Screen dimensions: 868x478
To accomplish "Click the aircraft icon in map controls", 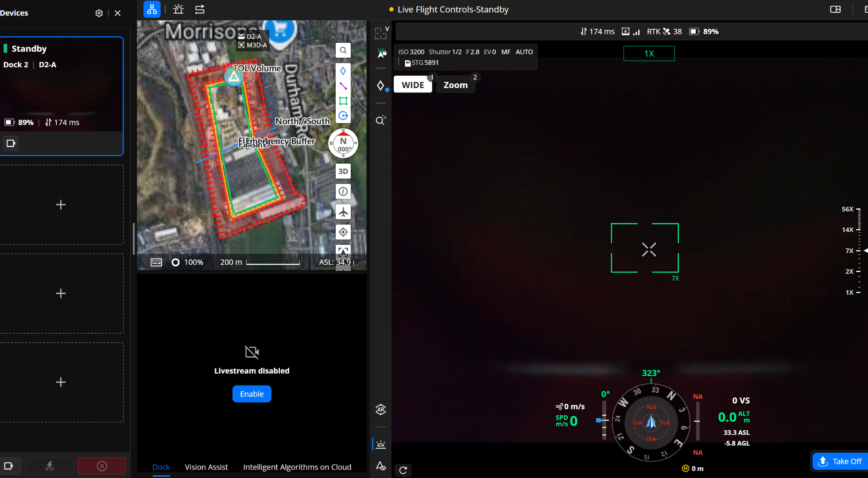I will [343, 212].
